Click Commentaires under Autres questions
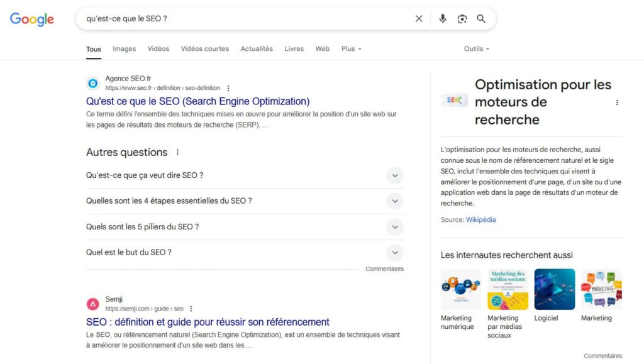This screenshot has width=644, height=364. pyautogui.click(x=384, y=269)
